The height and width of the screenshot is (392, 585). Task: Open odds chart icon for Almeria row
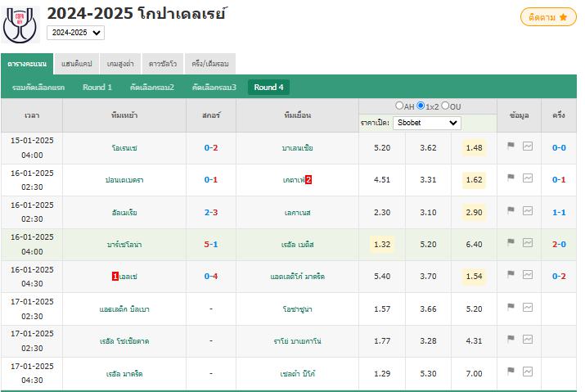click(528, 210)
